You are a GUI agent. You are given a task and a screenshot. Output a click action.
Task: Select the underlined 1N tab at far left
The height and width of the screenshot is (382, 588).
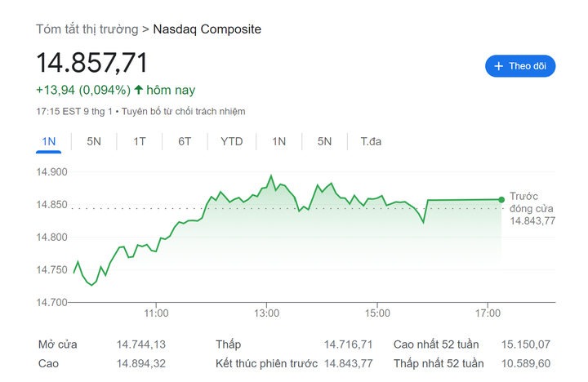[x=49, y=141]
